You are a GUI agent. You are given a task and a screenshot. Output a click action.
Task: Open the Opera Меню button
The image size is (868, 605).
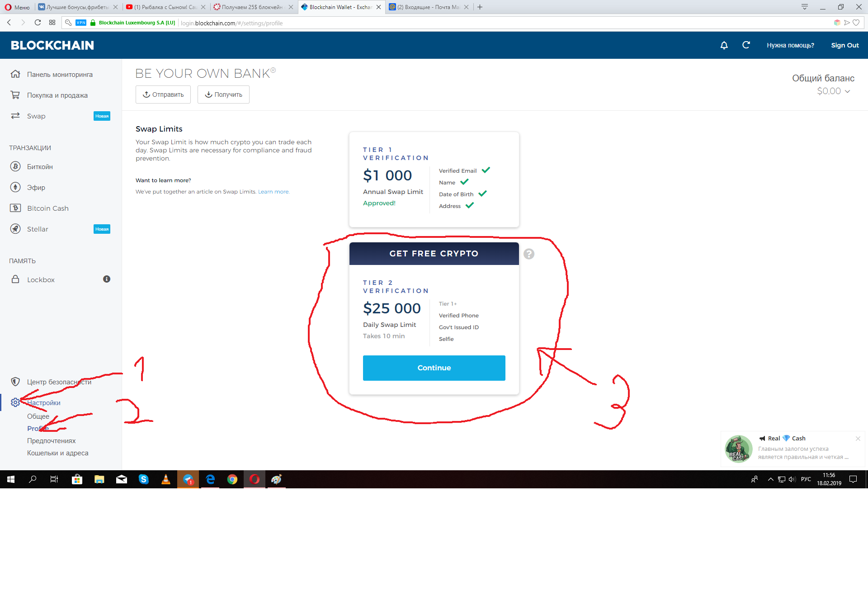coord(17,7)
